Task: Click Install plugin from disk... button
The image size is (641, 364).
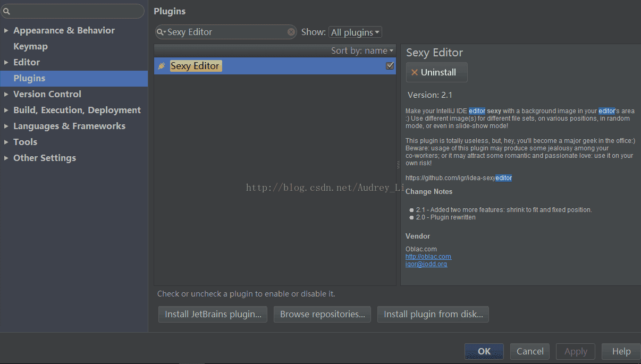Action: [433, 314]
